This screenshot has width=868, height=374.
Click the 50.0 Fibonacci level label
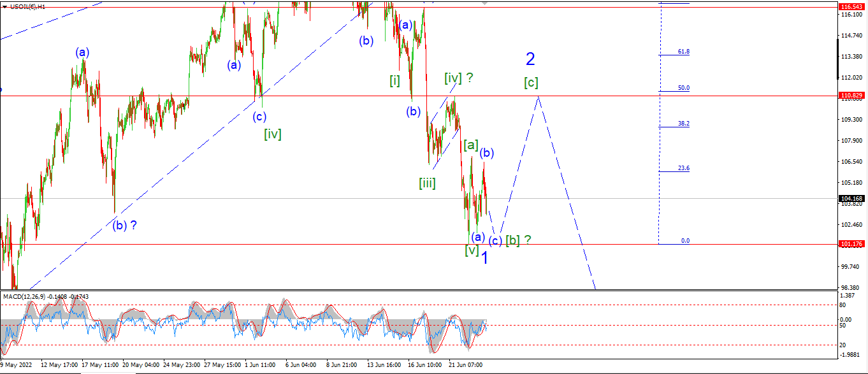(x=683, y=88)
